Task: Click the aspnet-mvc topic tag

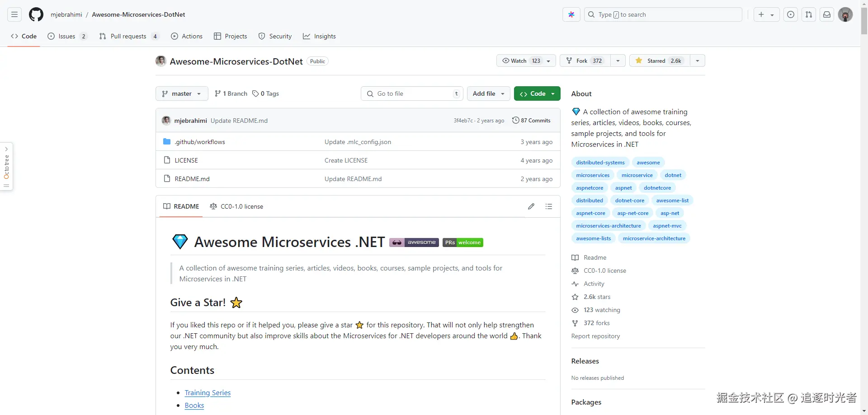Action: [x=667, y=226]
